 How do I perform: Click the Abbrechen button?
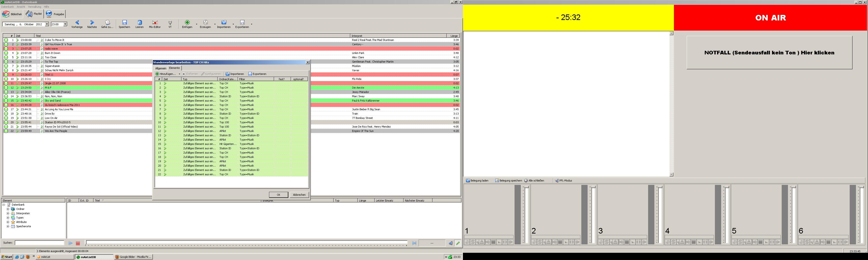pyautogui.click(x=299, y=195)
